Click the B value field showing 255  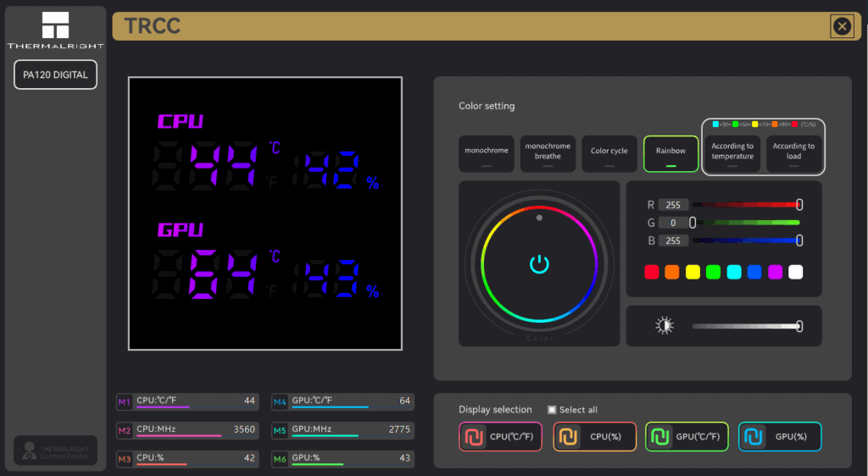(x=673, y=241)
